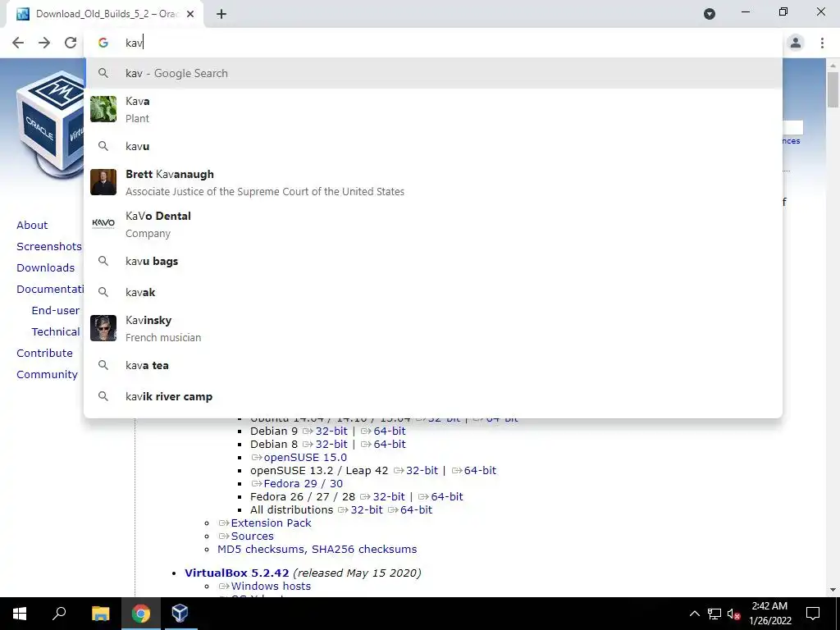
Task: Click the VirtualBox Oracle cube logo
Action: (51, 125)
